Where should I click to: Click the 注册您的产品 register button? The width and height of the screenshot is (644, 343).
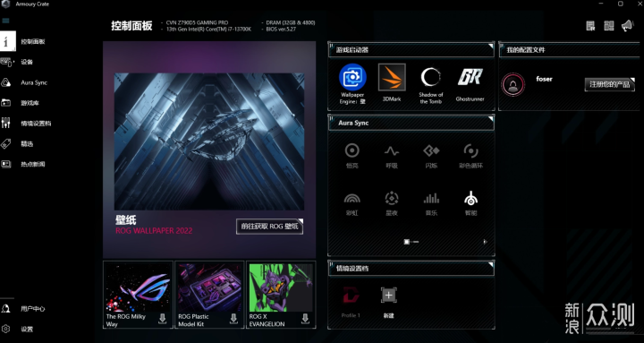tap(609, 84)
